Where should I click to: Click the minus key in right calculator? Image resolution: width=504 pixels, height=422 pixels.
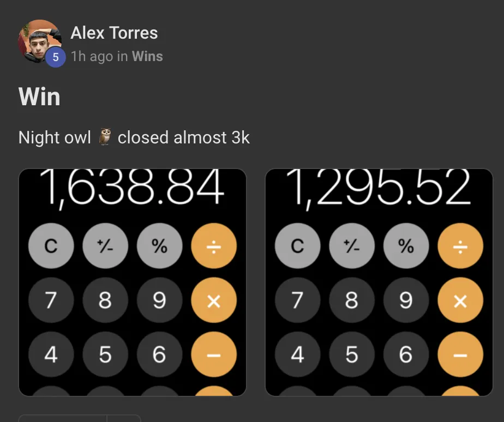click(460, 354)
